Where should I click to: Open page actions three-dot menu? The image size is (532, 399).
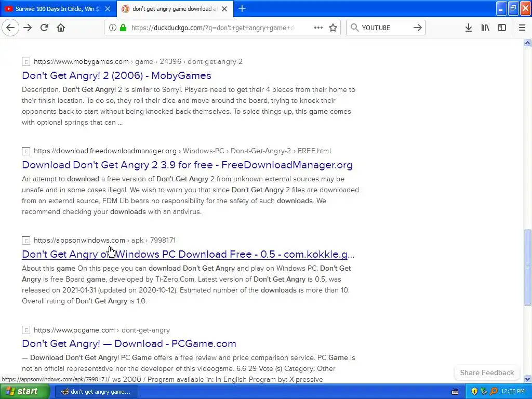[318, 28]
